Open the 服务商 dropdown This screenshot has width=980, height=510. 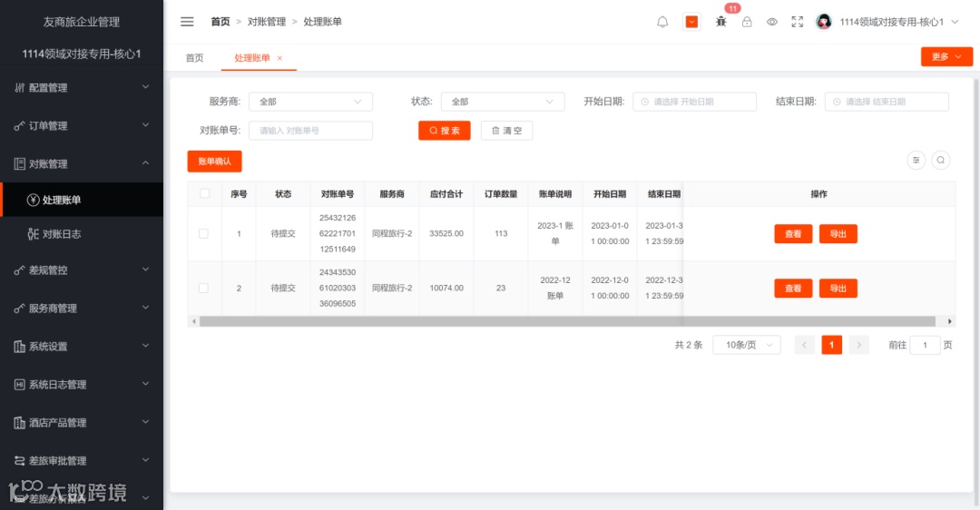click(310, 102)
